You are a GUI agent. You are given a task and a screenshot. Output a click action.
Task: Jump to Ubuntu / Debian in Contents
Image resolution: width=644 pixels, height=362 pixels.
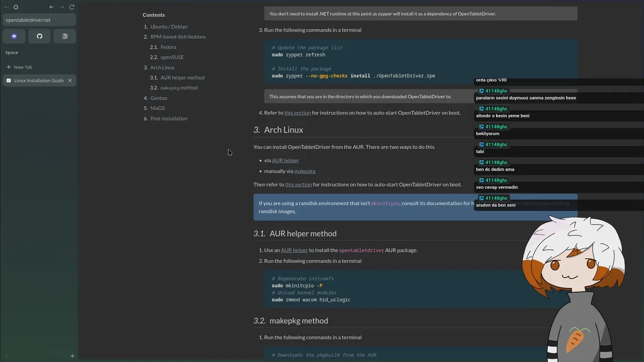(x=169, y=27)
